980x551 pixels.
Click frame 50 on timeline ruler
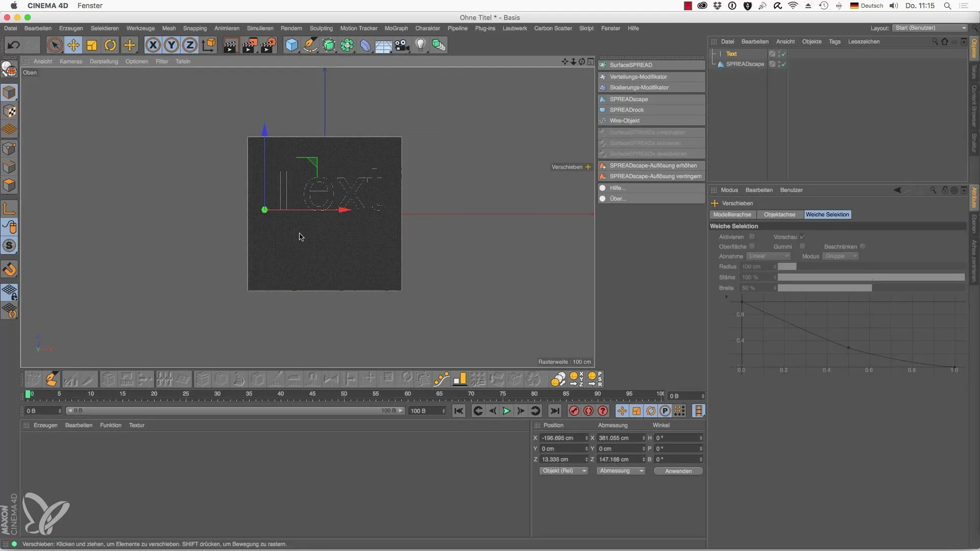(344, 394)
